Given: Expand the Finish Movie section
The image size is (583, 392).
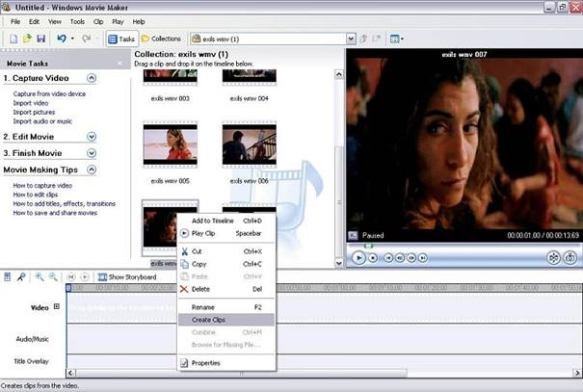Looking at the screenshot, I should [x=92, y=153].
